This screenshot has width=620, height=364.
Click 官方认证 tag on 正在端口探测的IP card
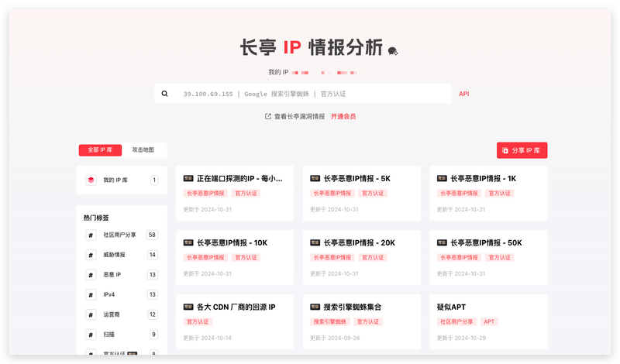tap(246, 194)
